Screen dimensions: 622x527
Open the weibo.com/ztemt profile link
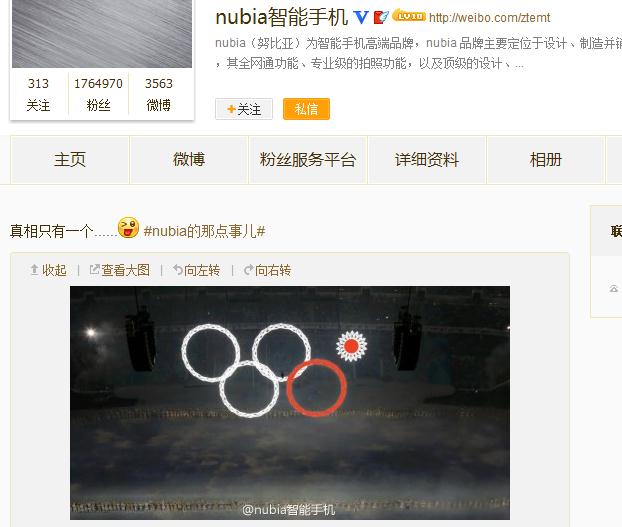pyautogui.click(x=490, y=18)
